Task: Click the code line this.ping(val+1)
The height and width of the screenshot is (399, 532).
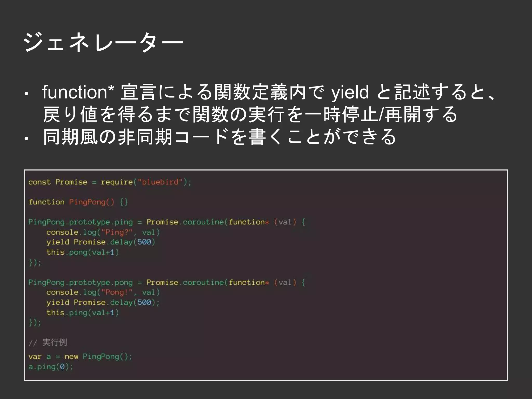Action: coord(83,313)
